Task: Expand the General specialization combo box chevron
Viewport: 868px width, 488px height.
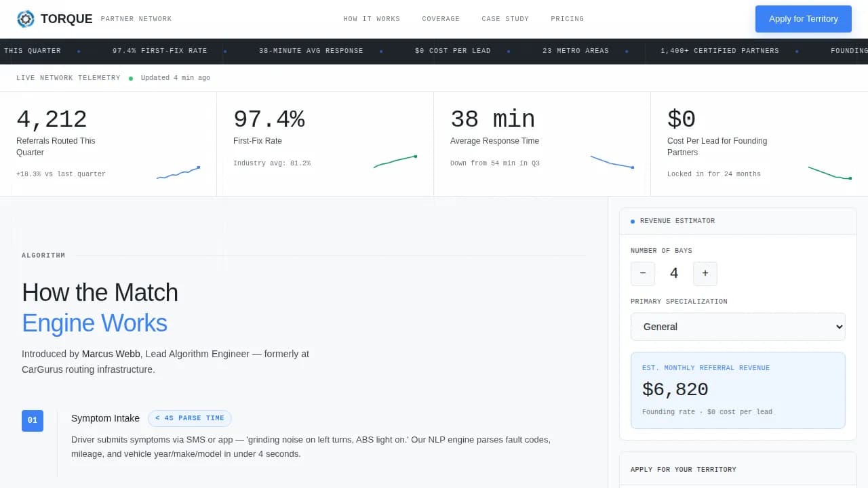Action: pyautogui.click(x=837, y=327)
